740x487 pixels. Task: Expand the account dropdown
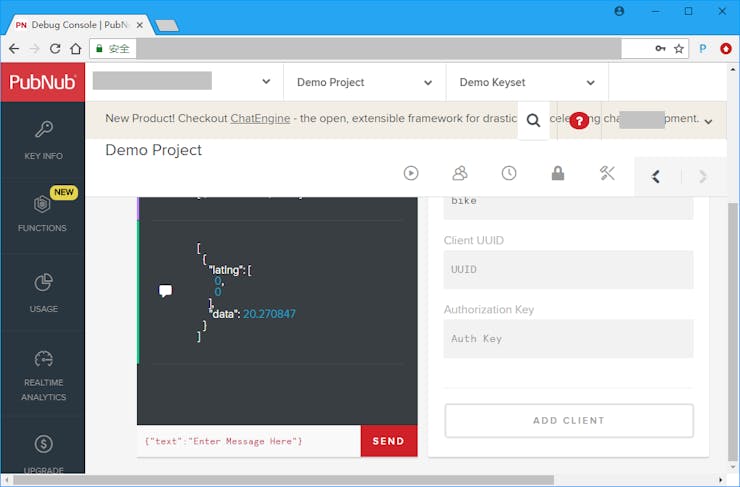pos(266,82)
